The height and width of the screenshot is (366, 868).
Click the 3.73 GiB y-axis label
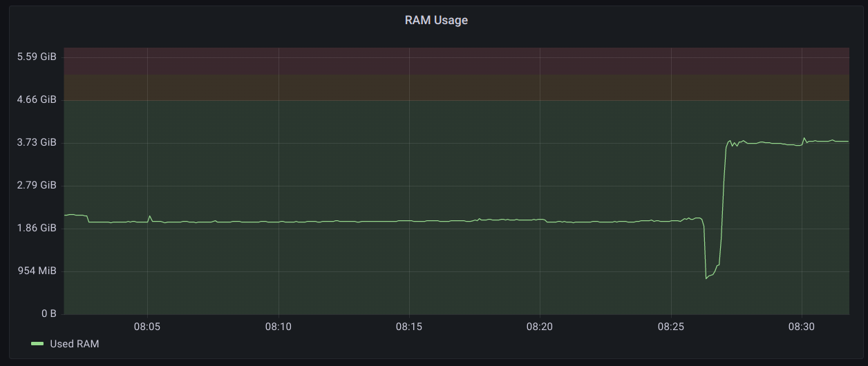click(x=37, y=142)
